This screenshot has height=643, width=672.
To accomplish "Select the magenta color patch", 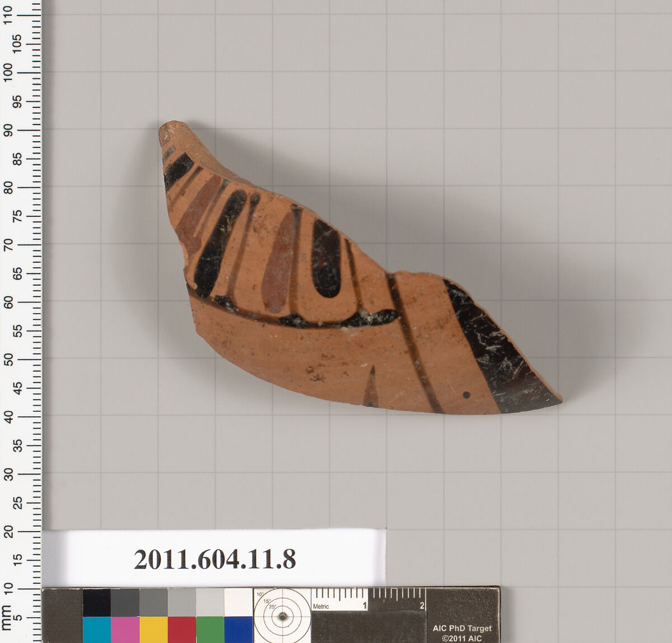I will tap(125, 629).
